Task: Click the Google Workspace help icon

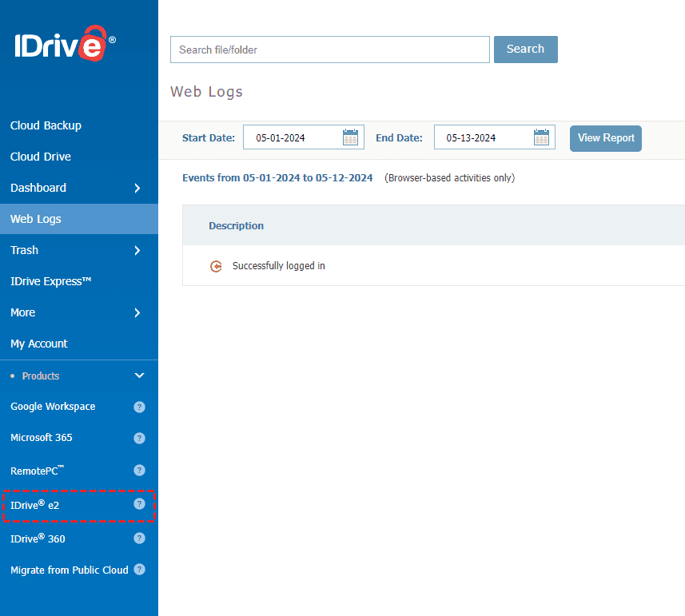Action: pos(139,407)
